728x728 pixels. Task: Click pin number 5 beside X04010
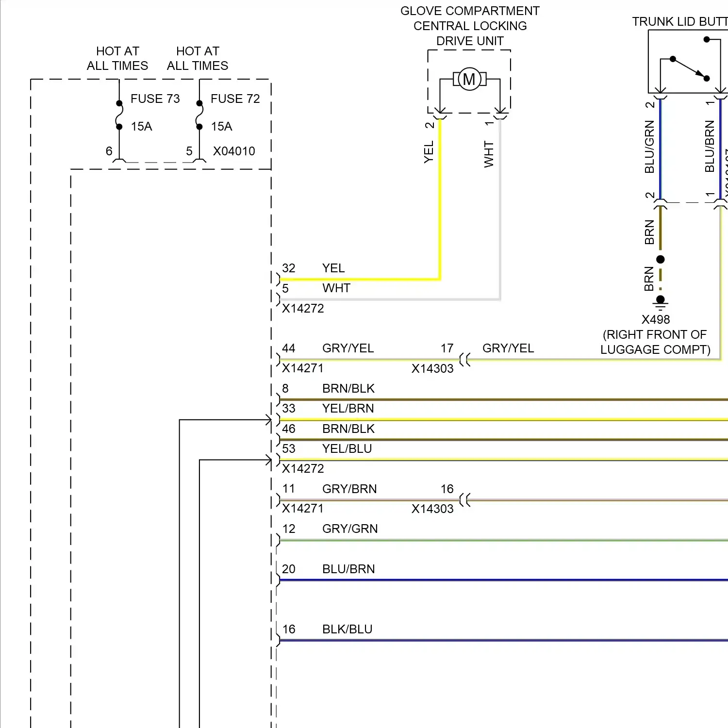point(189,151)
